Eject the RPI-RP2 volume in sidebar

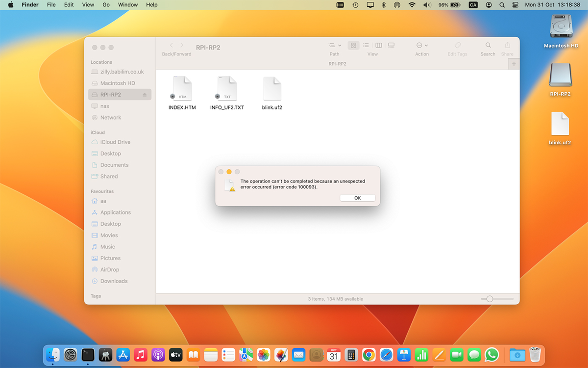pos(145,95)
